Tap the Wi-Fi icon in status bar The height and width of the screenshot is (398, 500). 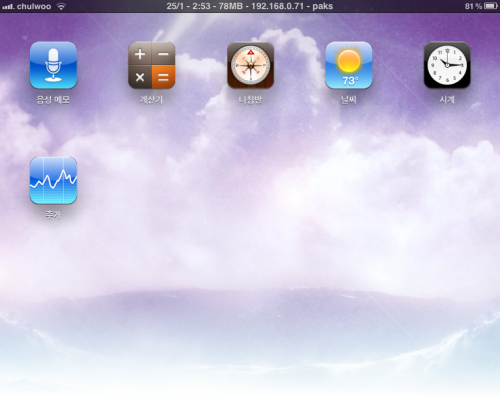coord(61,6)
